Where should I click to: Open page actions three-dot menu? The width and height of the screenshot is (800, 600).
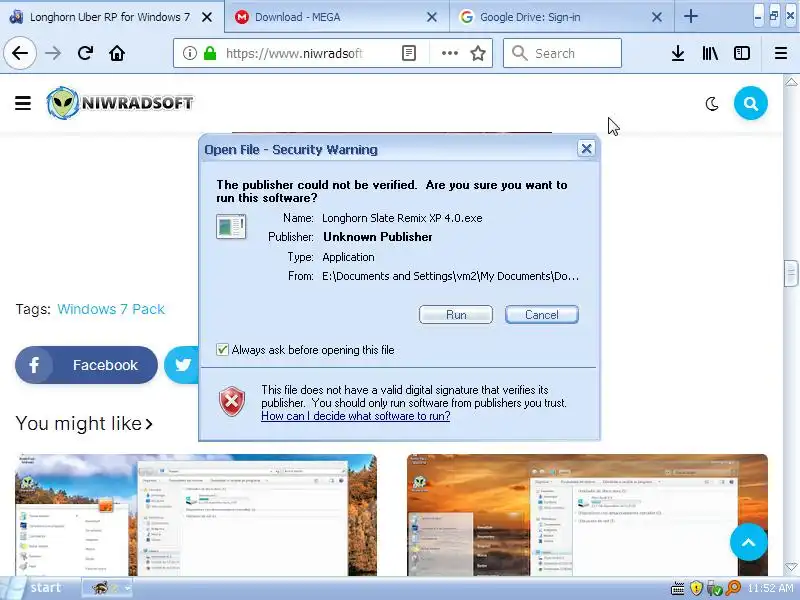(x=449, y=53)
